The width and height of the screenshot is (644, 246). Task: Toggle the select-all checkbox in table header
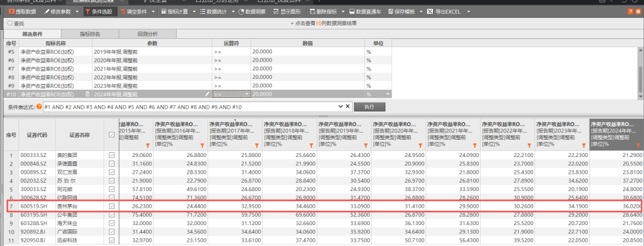pos(111,135)
